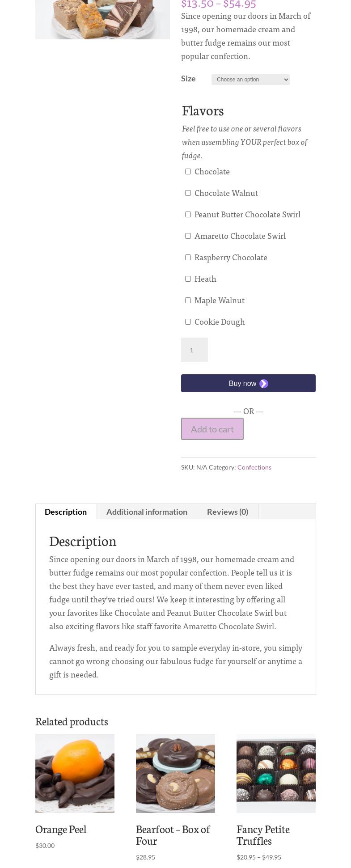
Task: Check the Maple Walnut checkbox
Action: point(188,301)
